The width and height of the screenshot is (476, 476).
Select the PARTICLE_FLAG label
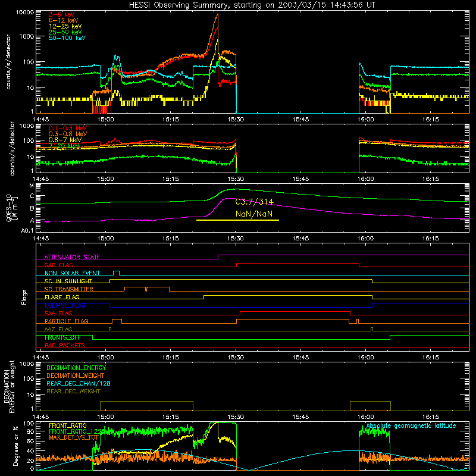click(x=67, y=321)
